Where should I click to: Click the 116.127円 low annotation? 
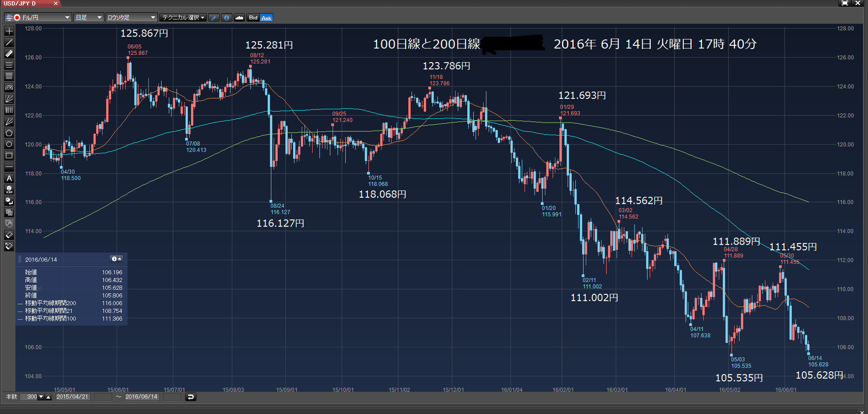tap(280, 223)
